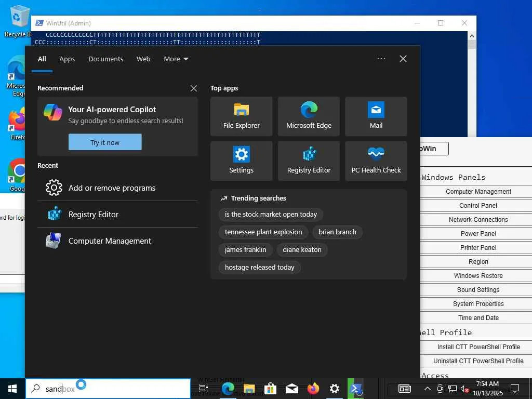Image resolution: width=532 pixels, height=399 pixels.
Task: Open Settings tile in Top apps
Action: (x=241, y=161)
